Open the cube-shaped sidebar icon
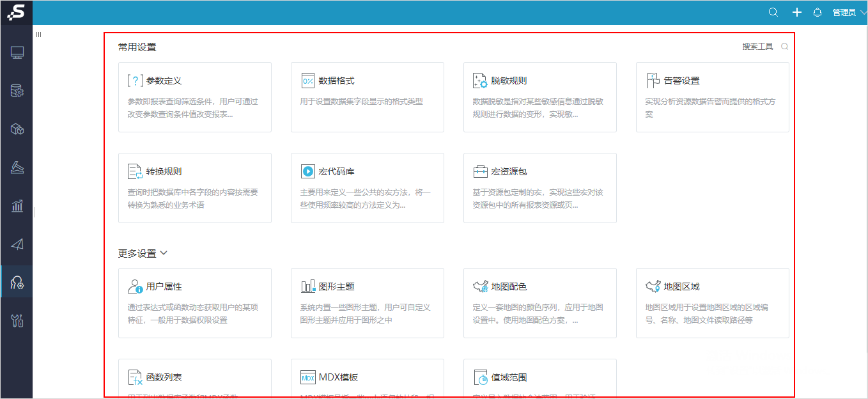This screenshot has height=399, width=868. click(17, 129)
